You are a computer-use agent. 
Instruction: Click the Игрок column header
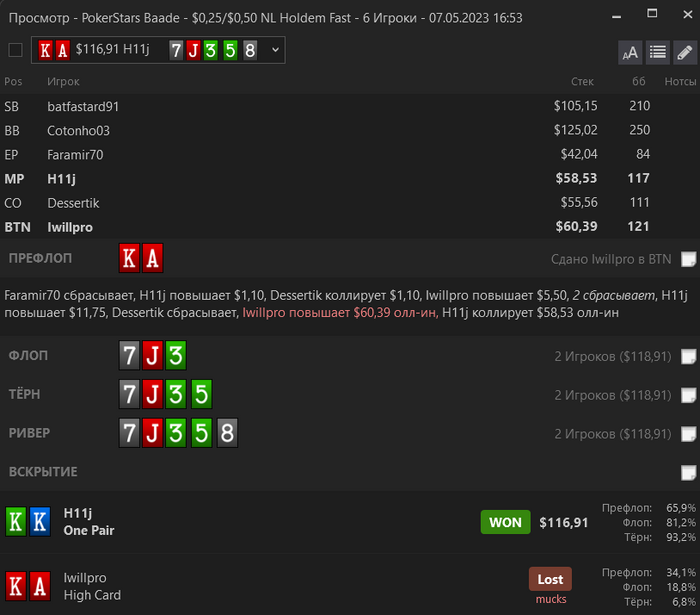63,82
